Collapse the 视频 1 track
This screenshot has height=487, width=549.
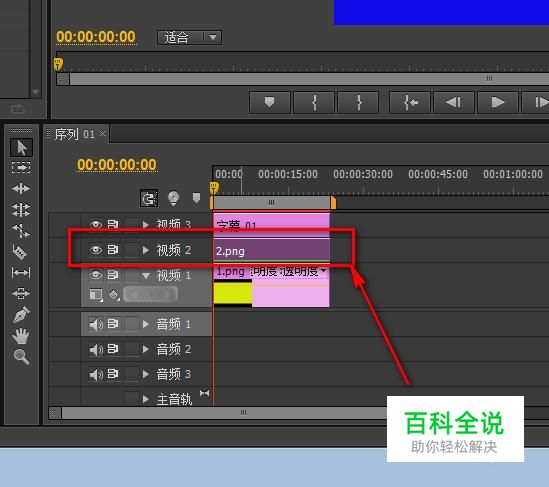(146, 276)
